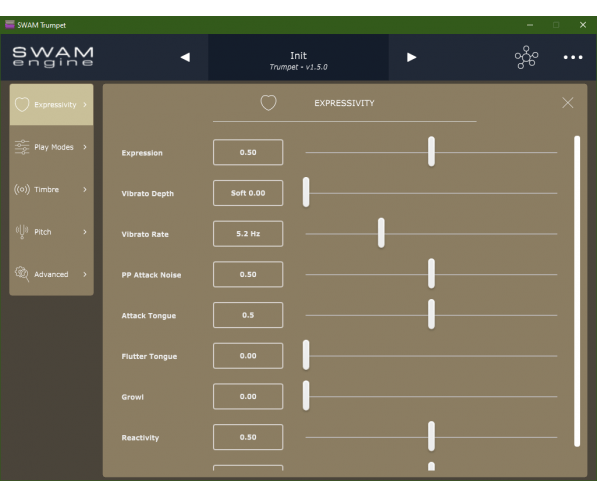Click the Expression slider handle
Image resolution: width=597 pixels, height=497 pixels.
click(431, 152)
